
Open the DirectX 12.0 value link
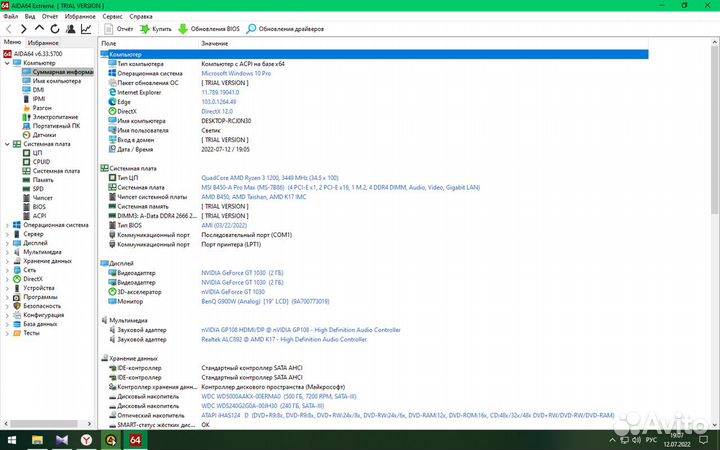tap(217, 112)
